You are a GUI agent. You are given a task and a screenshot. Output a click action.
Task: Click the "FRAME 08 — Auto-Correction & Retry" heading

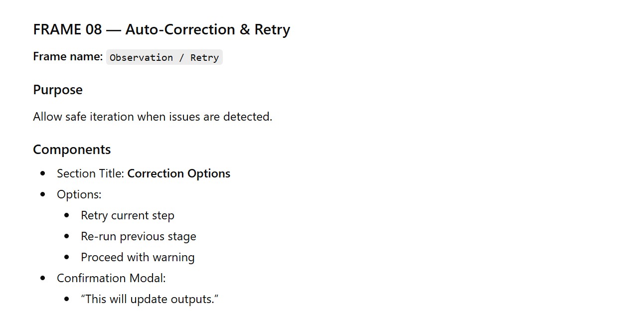point(161,29)
